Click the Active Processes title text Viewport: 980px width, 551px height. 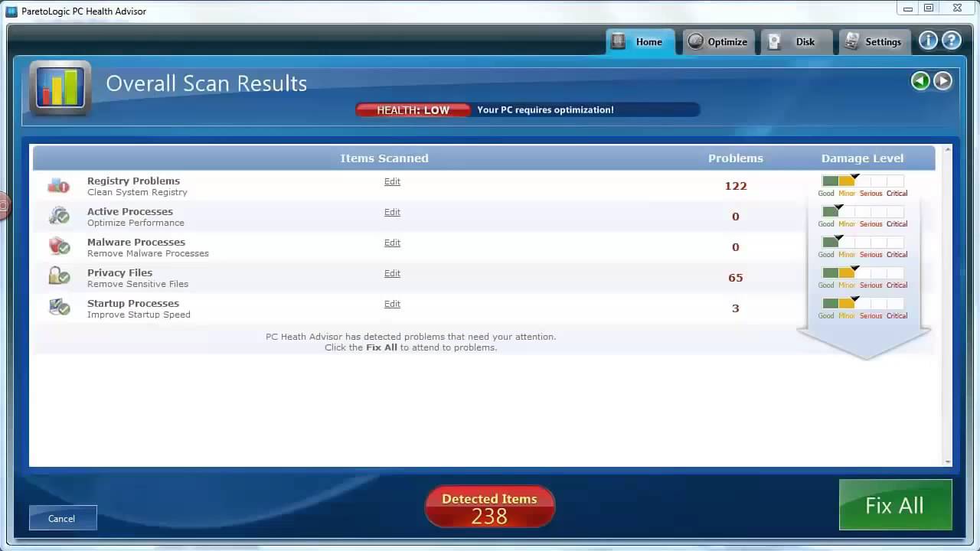pos(130,212)
